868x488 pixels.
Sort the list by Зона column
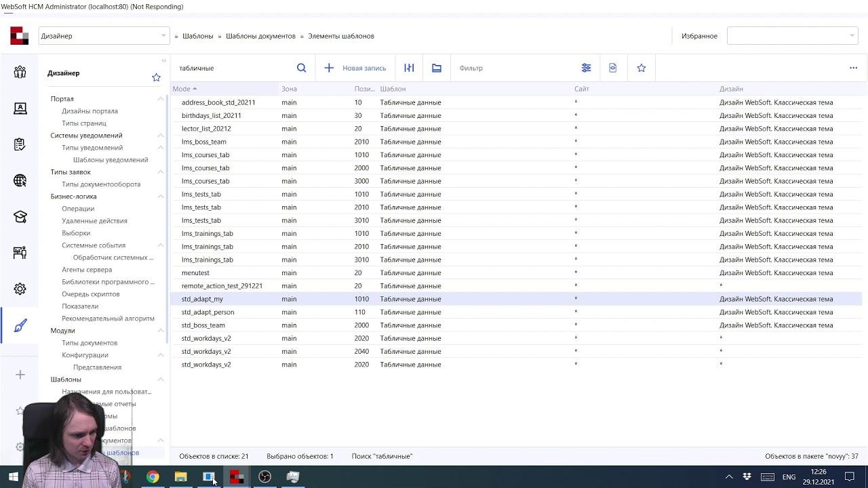coord(289,89)
